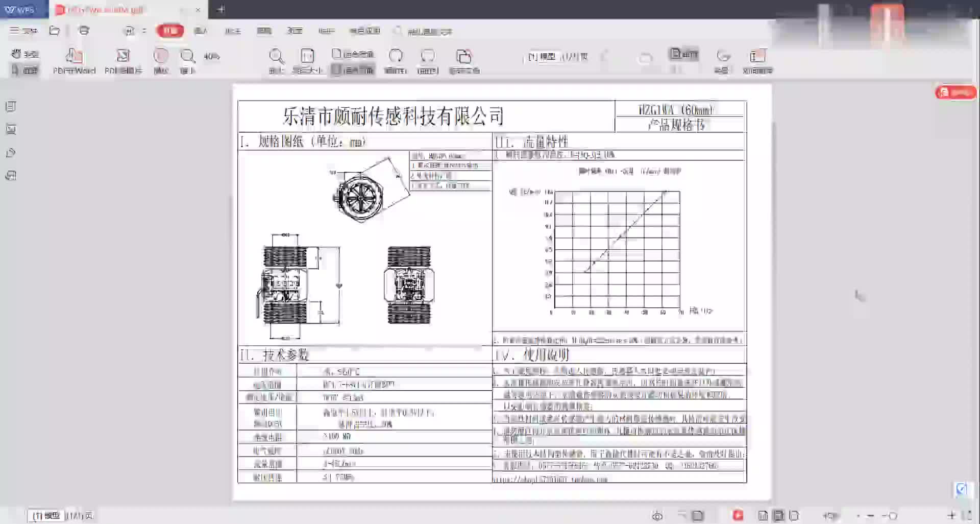Screen dimensions: 980x524
Task: Click the PDF to image converter
Action: 123,61
